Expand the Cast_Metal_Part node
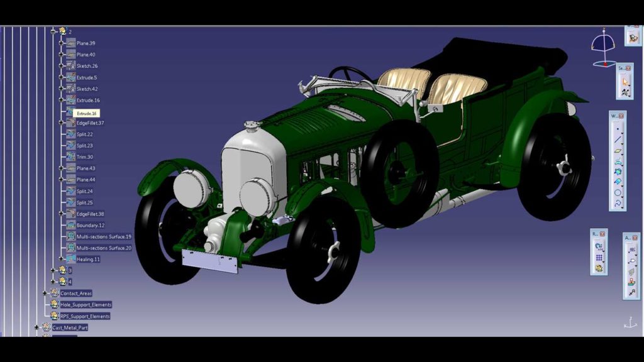 [x=35, y=327]
